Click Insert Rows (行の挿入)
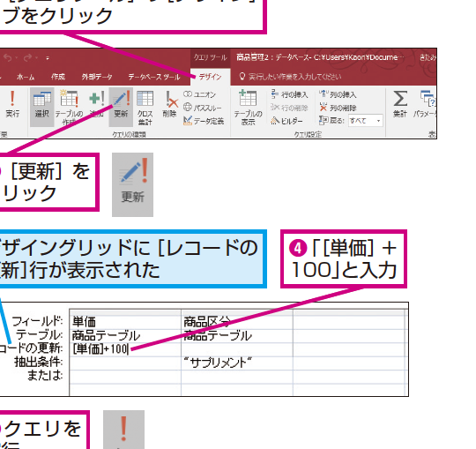476x449 pixels. click(x=289, y=94)
